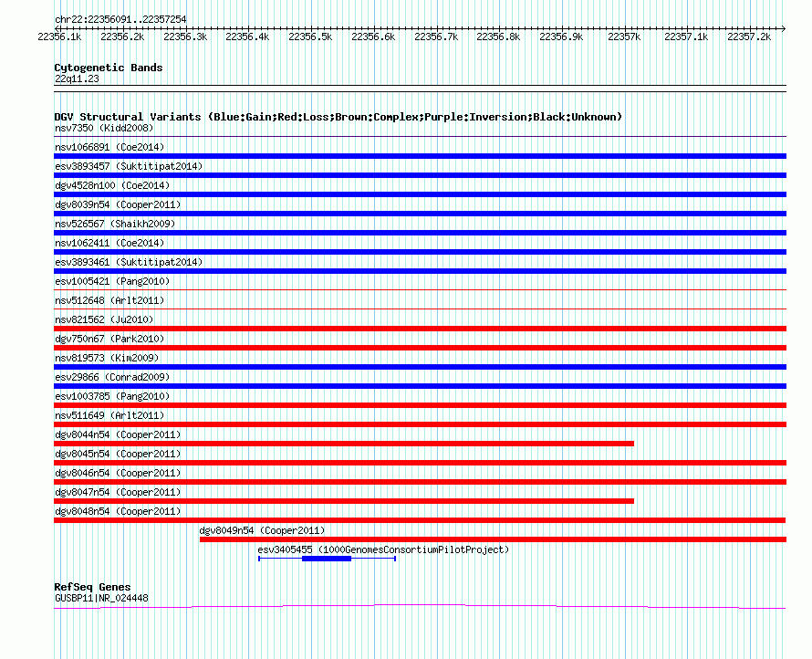Screen dimensions: 812x659
Task: Select the nsv1066891 (Coe2014) blue gain bar
Action: point(420,156)
